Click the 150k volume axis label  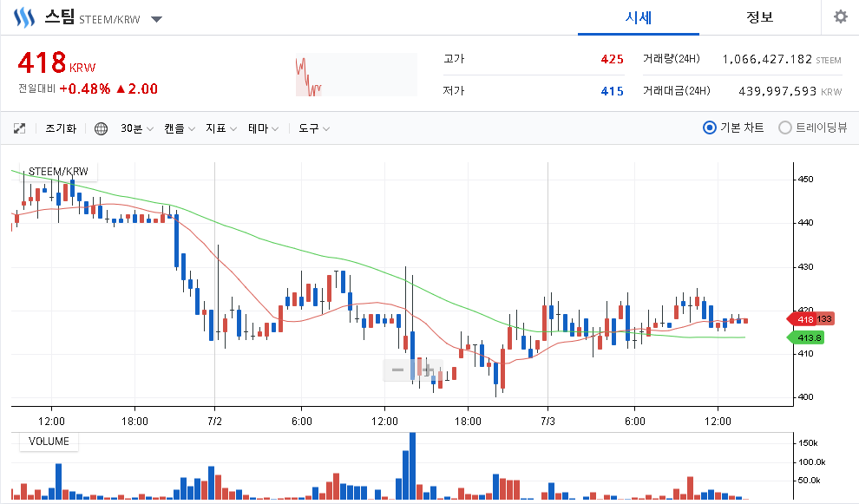[x=808, y=443]
